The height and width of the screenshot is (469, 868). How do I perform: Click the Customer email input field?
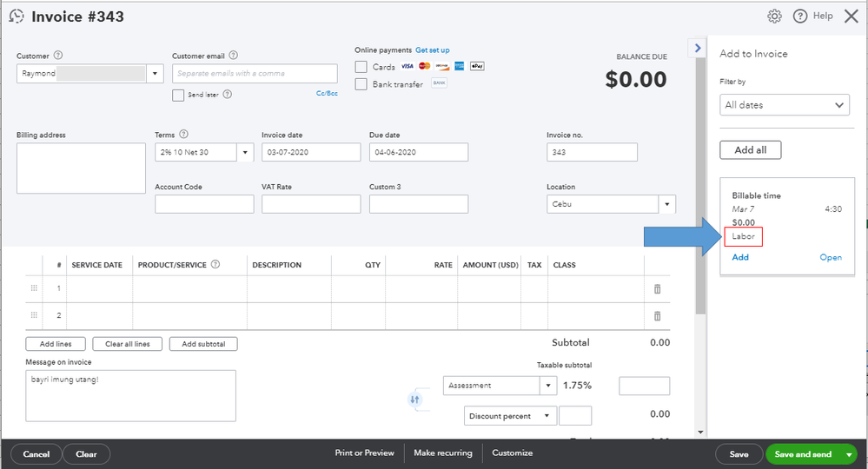[x=255, y=74]
